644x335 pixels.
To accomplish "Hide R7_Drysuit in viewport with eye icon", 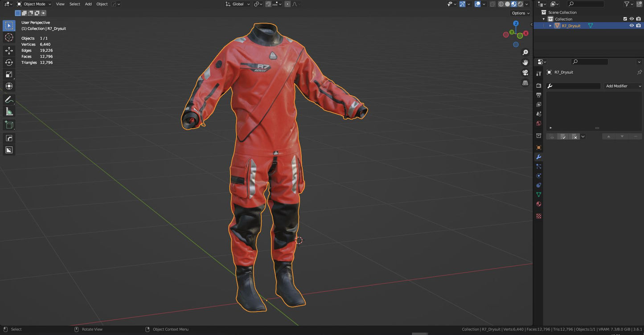I will pyautogui.click(x=632, y=26).
